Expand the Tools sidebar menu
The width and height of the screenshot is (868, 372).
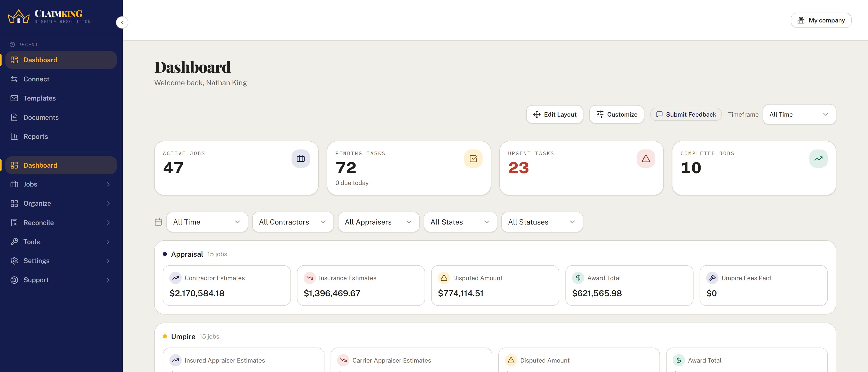[61, 242]
